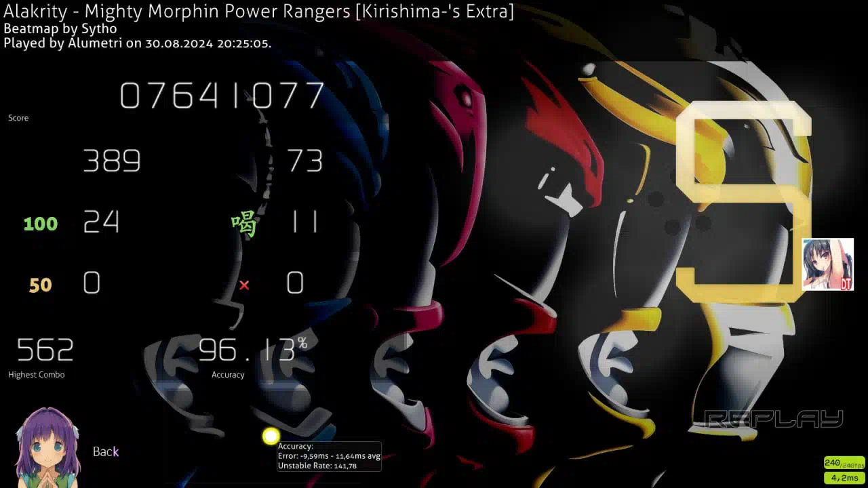The height and width of the screenshot is (488, 868).
Task: Click the Beatmap by Sytho line
Action: pyautogui.click(x=60, y=28)
